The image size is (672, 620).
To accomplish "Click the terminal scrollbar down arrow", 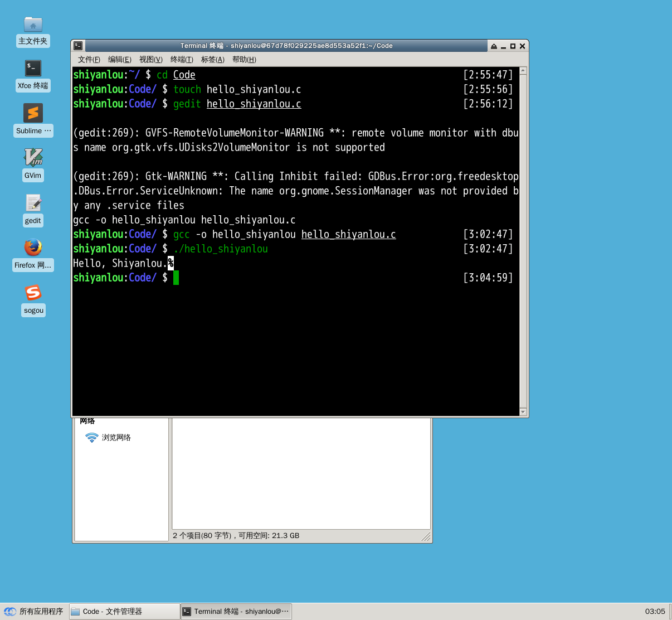I will [523, 411].
